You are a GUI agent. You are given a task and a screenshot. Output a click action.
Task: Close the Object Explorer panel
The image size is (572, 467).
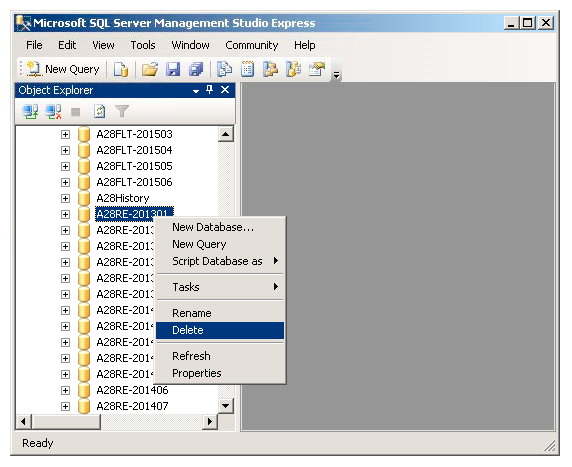pyautogui.click(x=225, y=90)
